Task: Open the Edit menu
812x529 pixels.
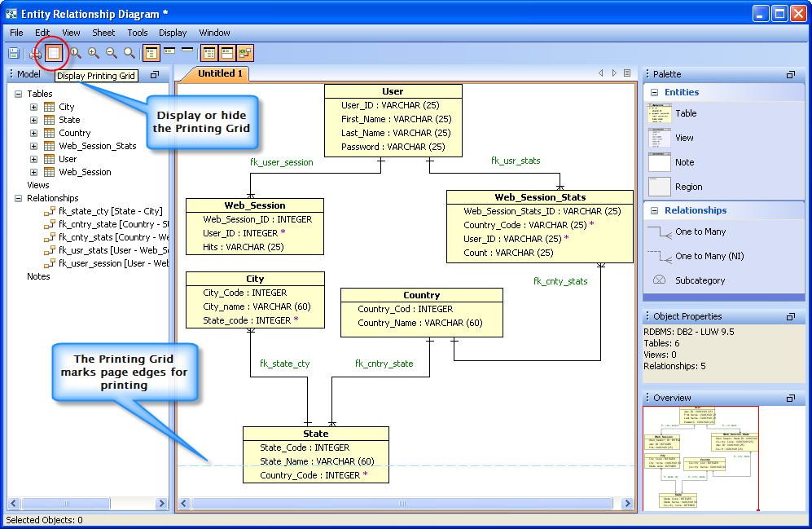Action: coord(42,33)
